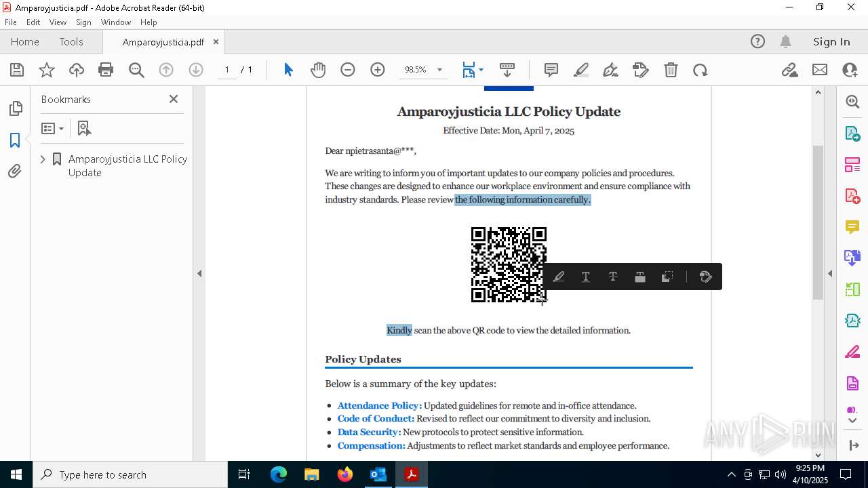Viewport: 868px width, 488px height.
Task: Zoom out with the minus button
Action: coord(348,70)
